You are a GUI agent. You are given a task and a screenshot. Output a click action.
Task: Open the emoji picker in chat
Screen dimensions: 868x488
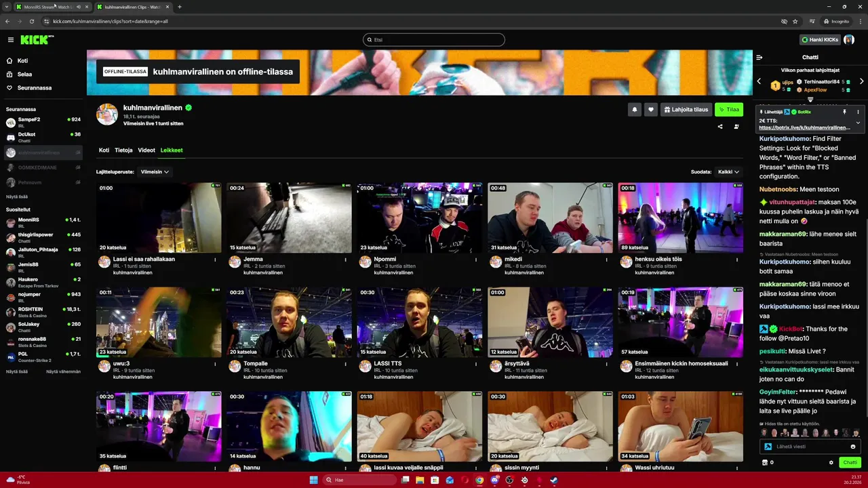[853, 447]
